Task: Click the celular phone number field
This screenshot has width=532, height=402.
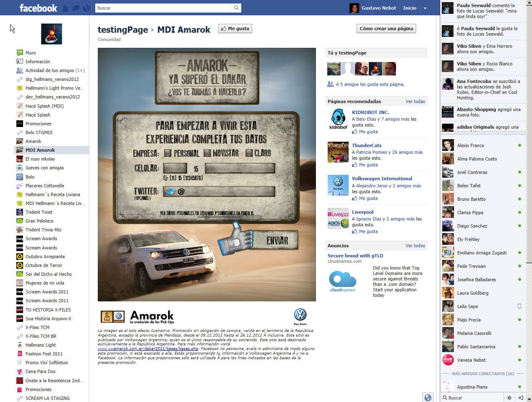Action: (x=240, y=168)
